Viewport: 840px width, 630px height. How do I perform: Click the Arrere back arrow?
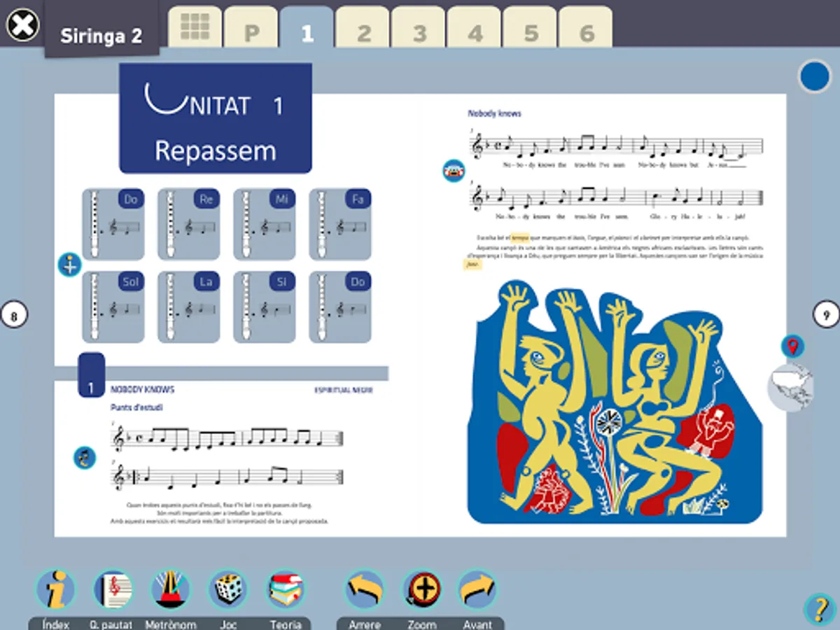click(364, 590)
